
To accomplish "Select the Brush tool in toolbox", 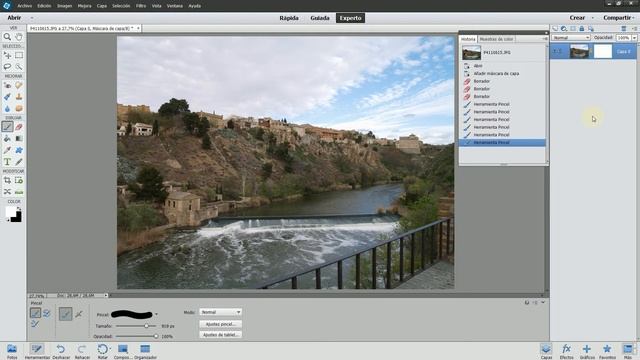I will (x=7, y=127).
